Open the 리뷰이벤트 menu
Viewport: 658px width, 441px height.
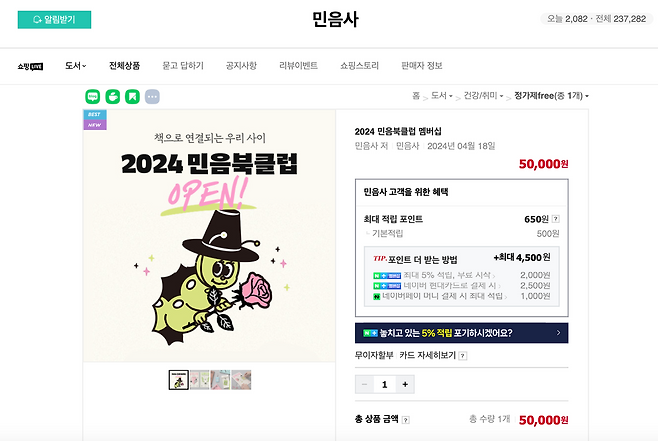pyautogui.click(x=298, y=66)
